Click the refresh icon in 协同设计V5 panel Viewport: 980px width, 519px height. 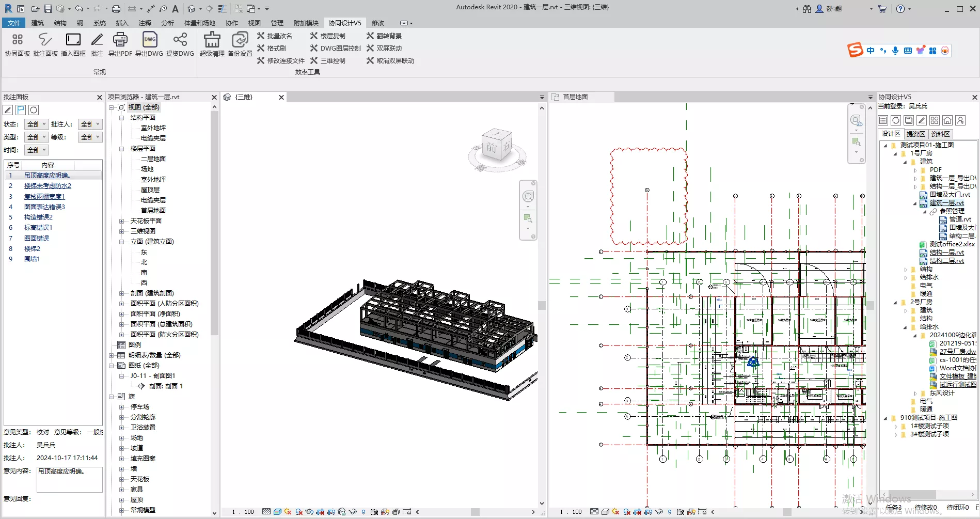[x=896, y=120]
